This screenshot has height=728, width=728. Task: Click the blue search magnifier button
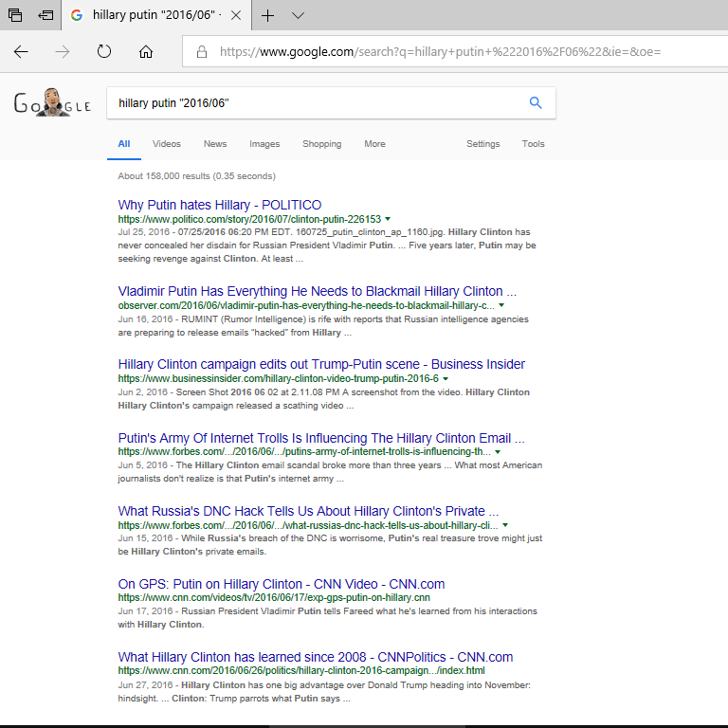pos(536,102)
